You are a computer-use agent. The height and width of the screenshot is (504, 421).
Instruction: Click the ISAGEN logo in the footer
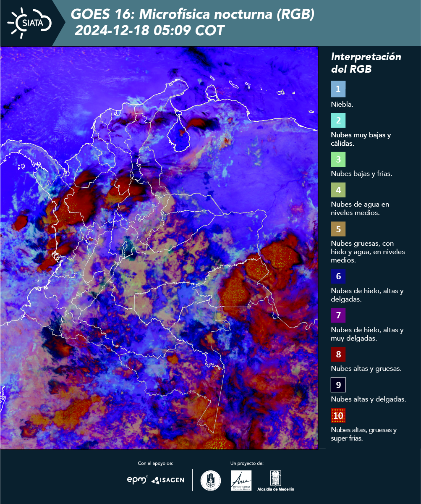[167, 480]
